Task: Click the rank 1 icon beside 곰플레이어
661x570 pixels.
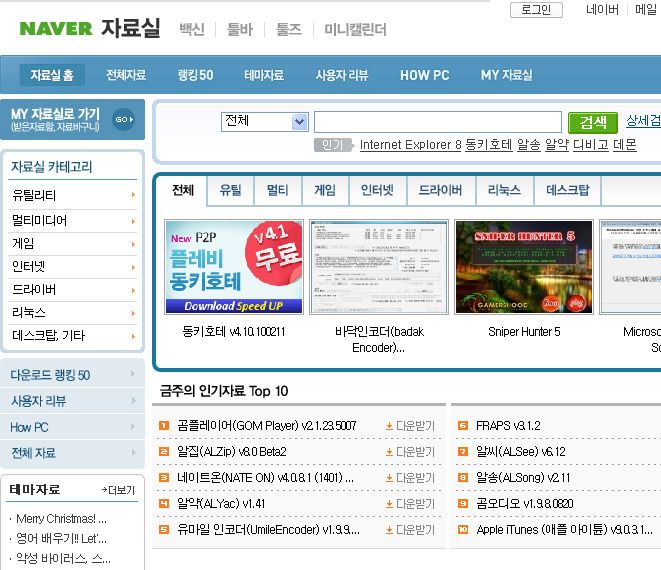Action: point(164,425)
